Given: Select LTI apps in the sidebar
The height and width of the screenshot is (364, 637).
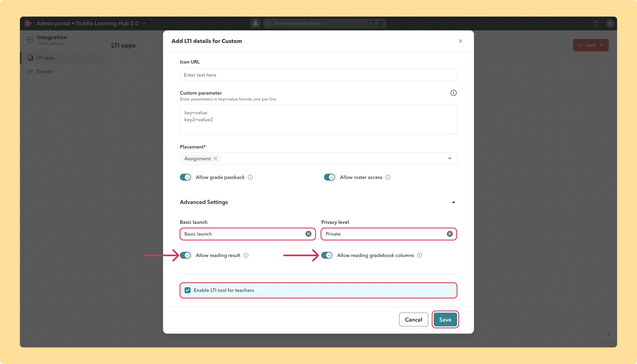Looking at the screenshot, I should coord(61,58).
